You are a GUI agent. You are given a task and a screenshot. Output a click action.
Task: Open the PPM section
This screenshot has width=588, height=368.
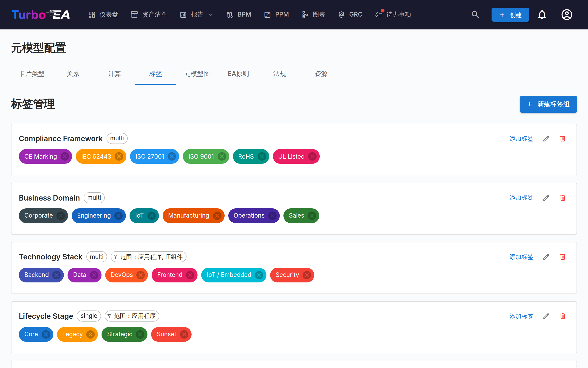(x=277, y=14)
